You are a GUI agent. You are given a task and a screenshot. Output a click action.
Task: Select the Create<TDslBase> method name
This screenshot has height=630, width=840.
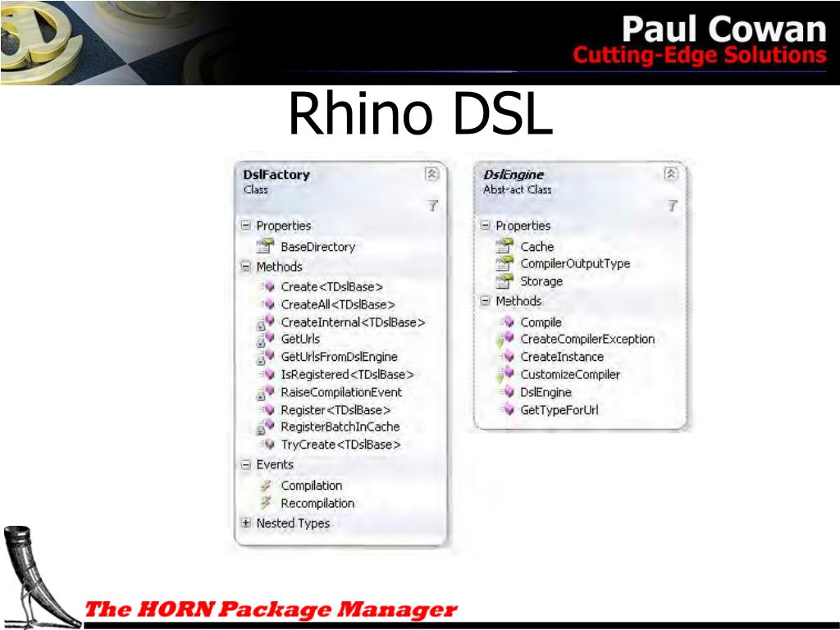tap(332, 286)
